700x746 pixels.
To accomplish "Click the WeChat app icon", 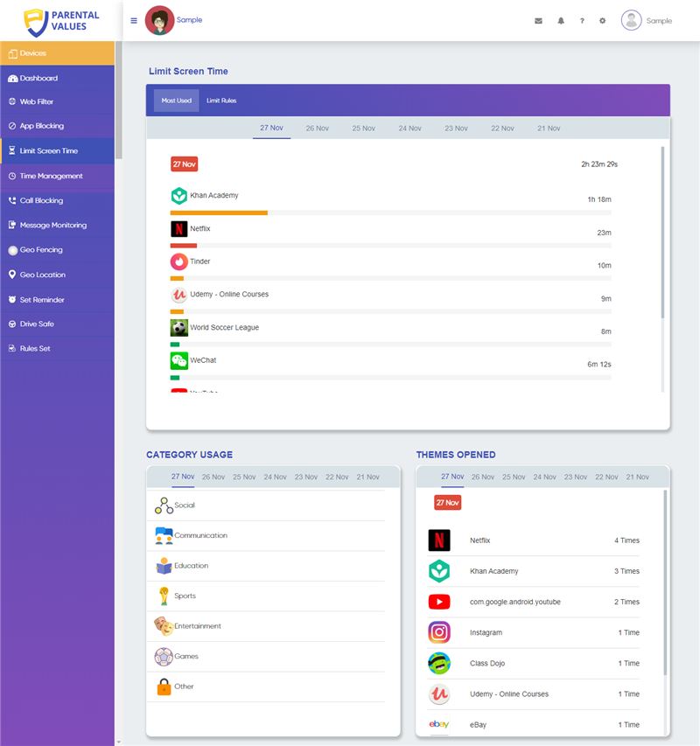I will pos(178,360).
